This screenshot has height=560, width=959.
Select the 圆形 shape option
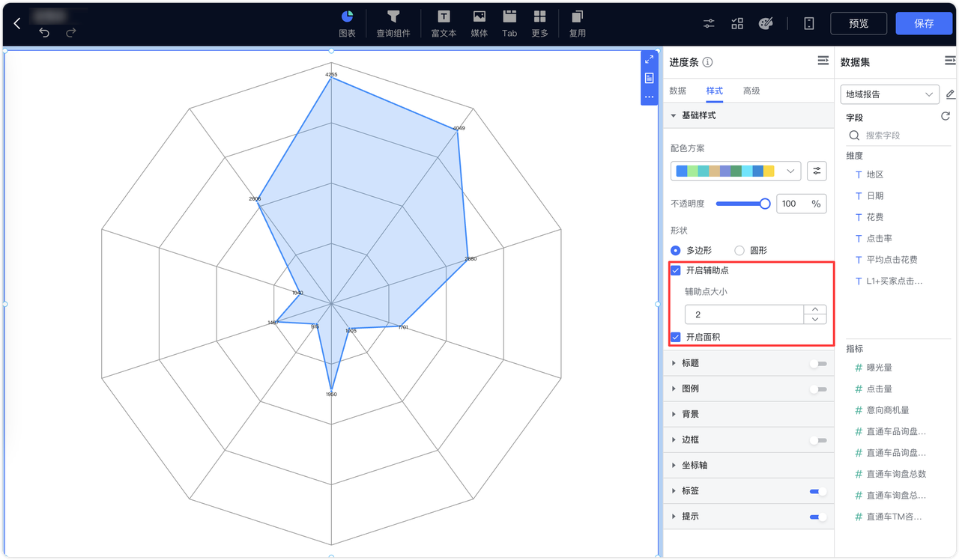tap(739, 251)
